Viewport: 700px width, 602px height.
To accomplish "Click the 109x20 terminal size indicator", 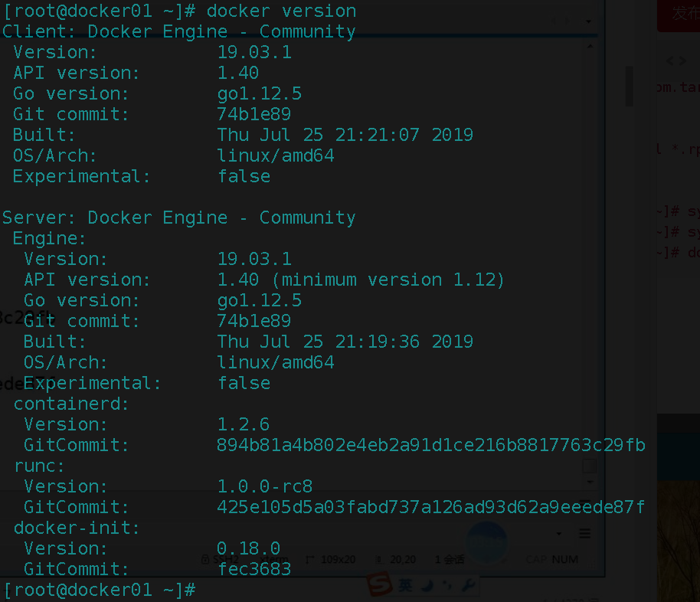I will point(331,560).
